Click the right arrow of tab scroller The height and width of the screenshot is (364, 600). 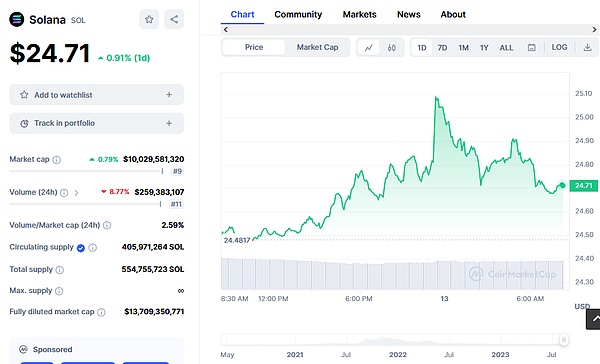[x=594, y=29]
